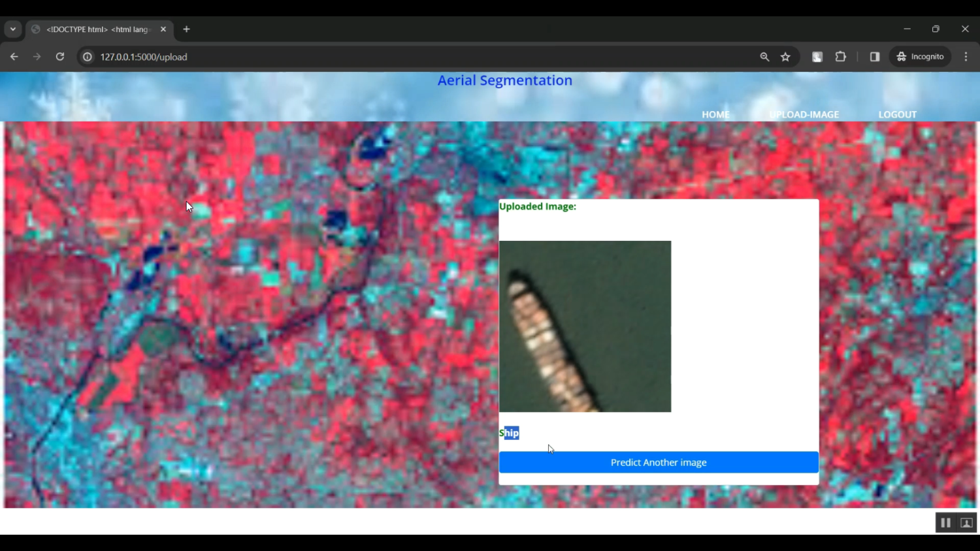Viewport: 980px width, 551px height.
Task: Open a new browser tab
Action: click(187, 29)
